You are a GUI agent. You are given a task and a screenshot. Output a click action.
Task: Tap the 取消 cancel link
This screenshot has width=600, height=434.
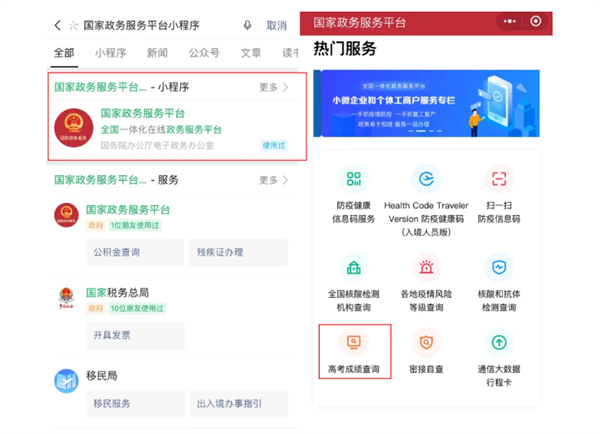tap(277, 26)
